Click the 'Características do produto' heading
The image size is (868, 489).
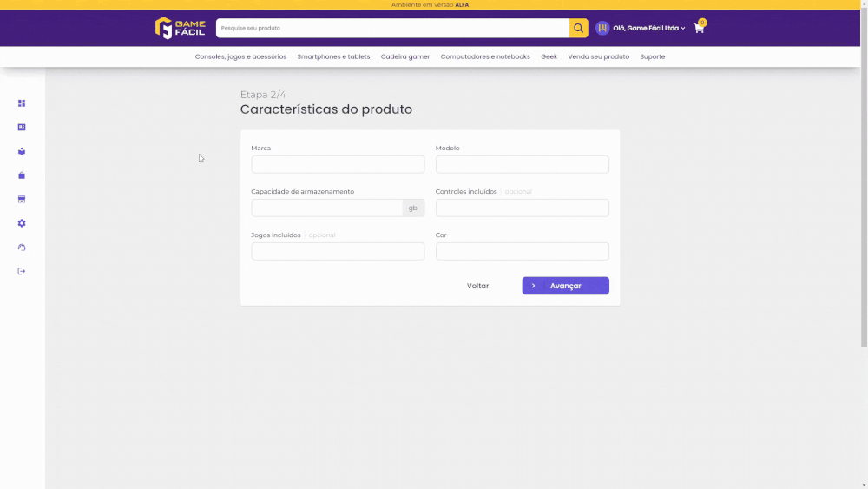pos(326,109)
